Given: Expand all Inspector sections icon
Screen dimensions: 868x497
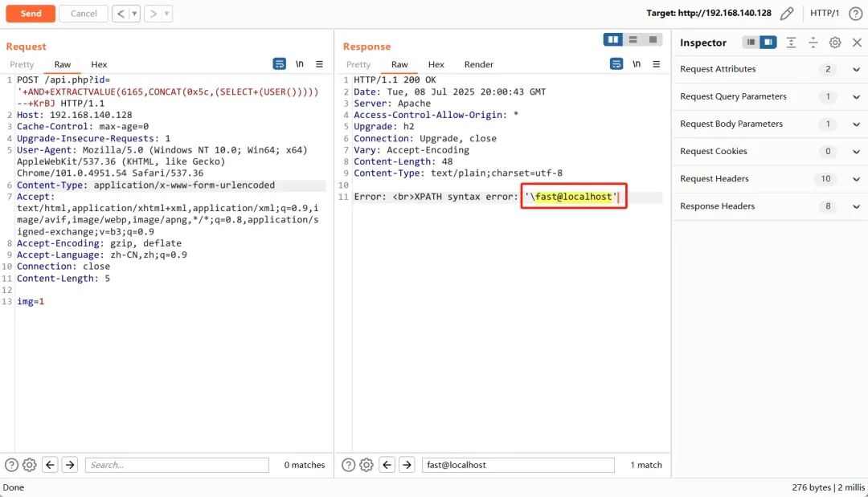Looking at the screenshot, I should 791,43.
